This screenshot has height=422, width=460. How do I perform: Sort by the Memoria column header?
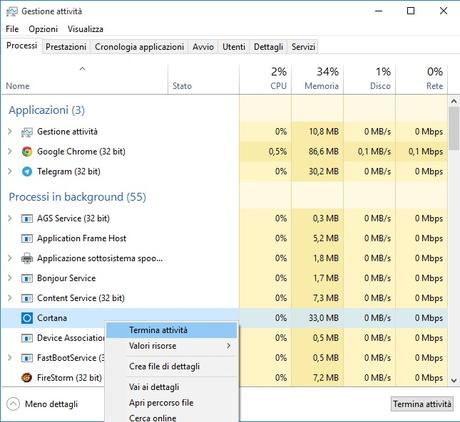pyautogui.click(x=317, y=79)
